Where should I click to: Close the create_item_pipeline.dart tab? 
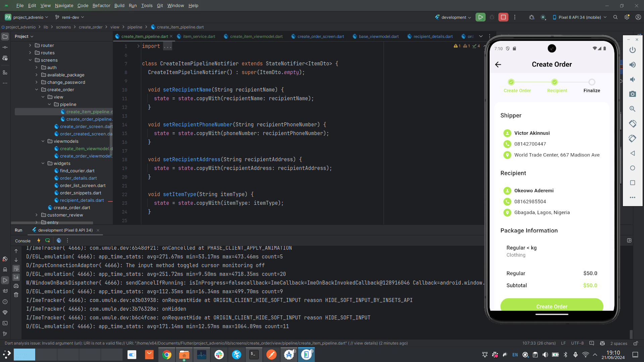(x=171, y=36)
